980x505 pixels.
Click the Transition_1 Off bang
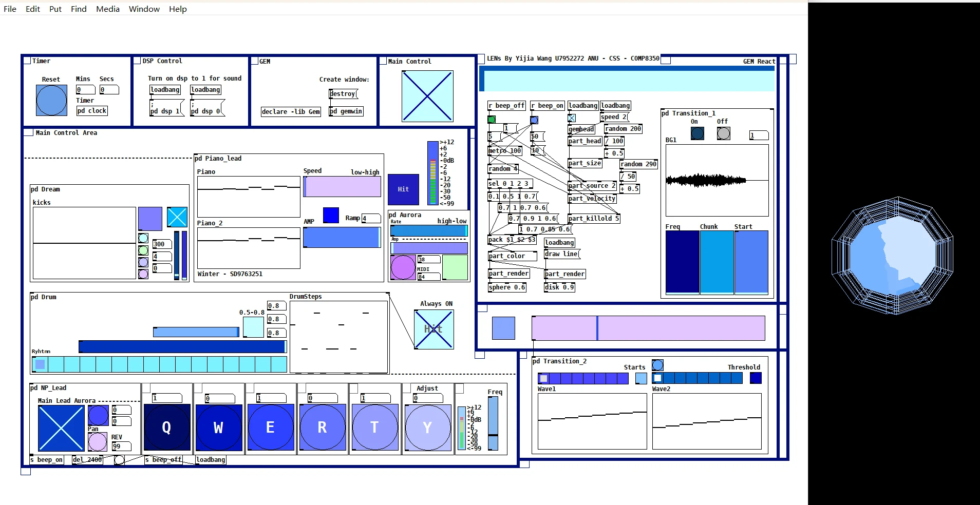point(724,133)
